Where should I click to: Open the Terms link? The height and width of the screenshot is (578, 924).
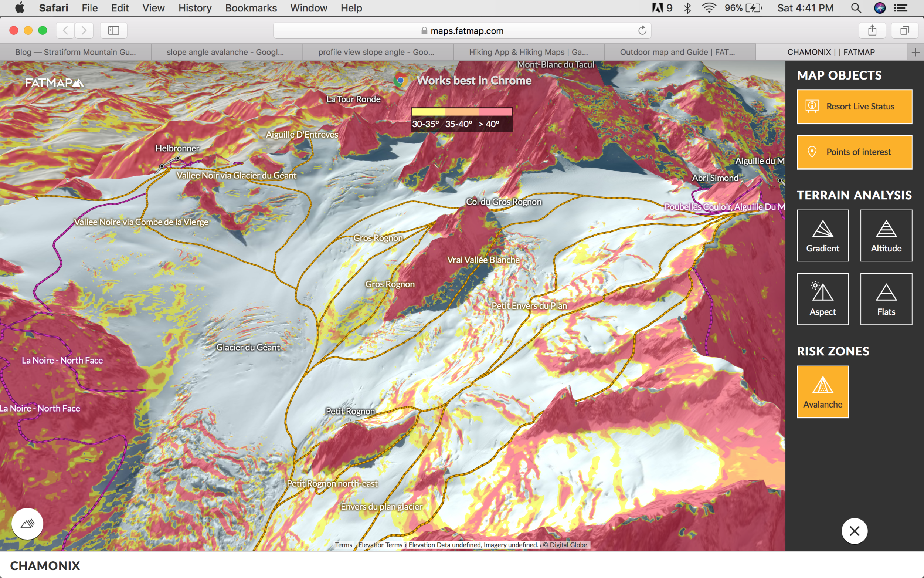click(343, 545)
